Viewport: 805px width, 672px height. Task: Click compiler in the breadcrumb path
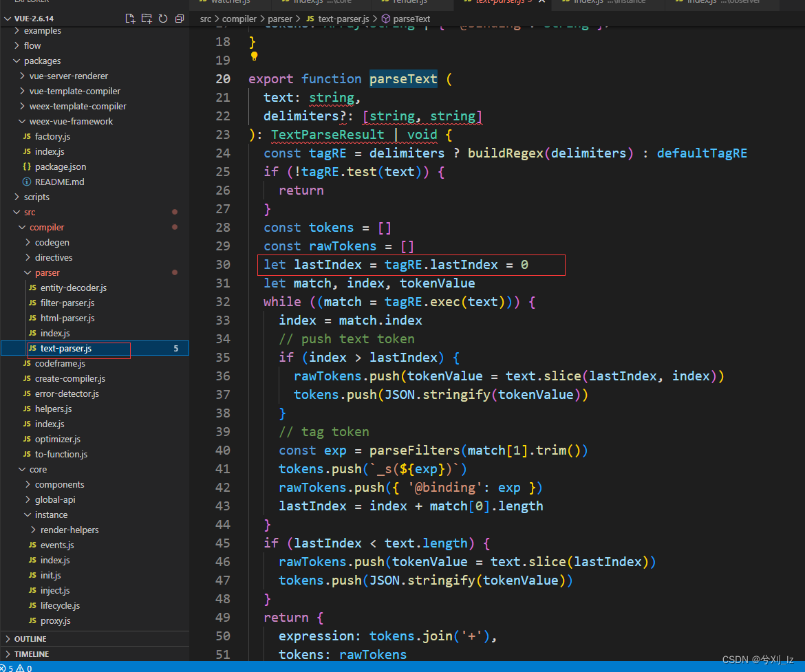pos(239,19)
